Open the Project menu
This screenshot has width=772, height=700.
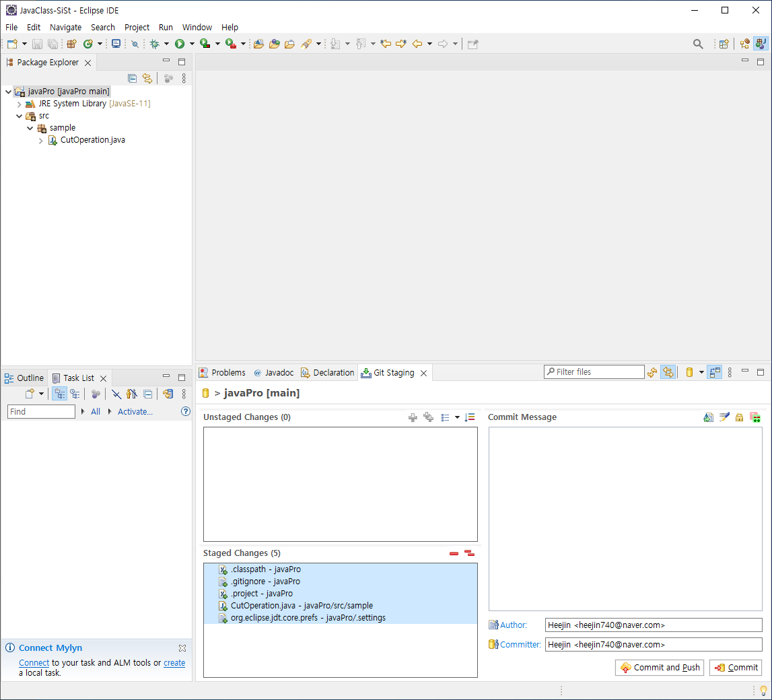point(137,28)
